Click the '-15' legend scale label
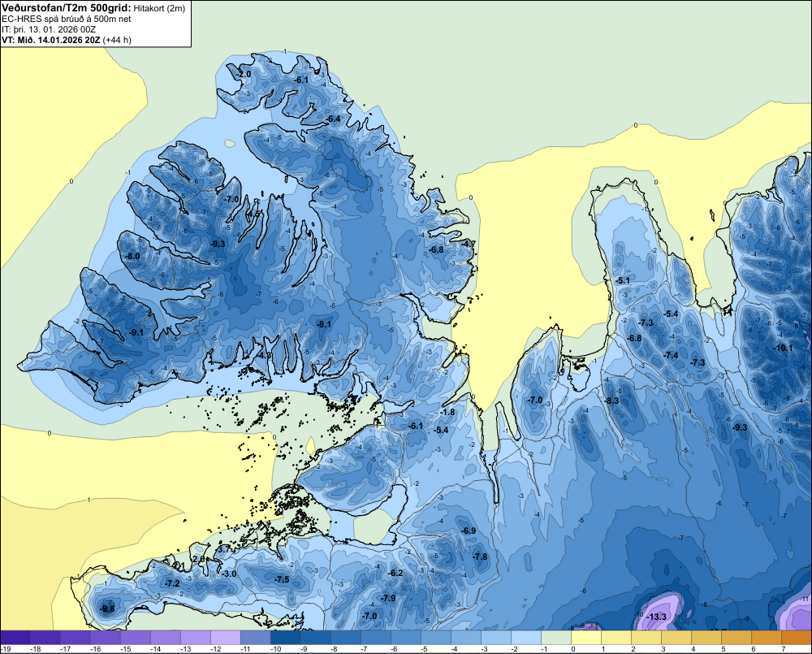This screenshot has width=812, height=654. pos(125,649)
